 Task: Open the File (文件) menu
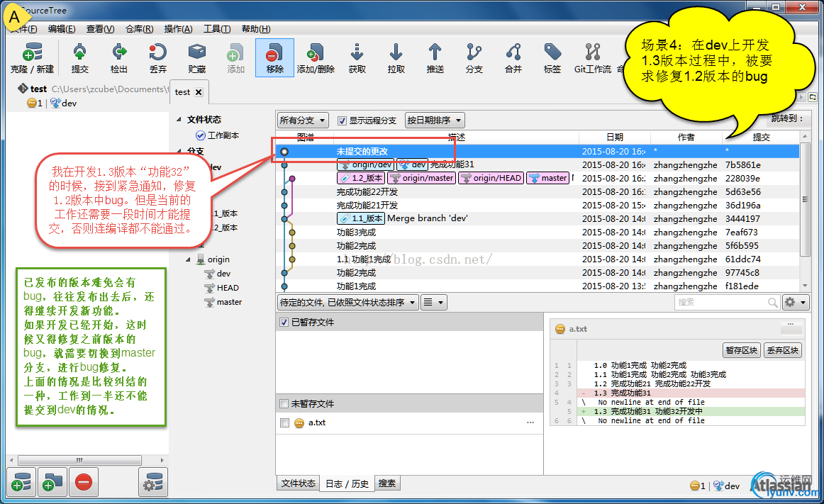click(x=23, y=29)
